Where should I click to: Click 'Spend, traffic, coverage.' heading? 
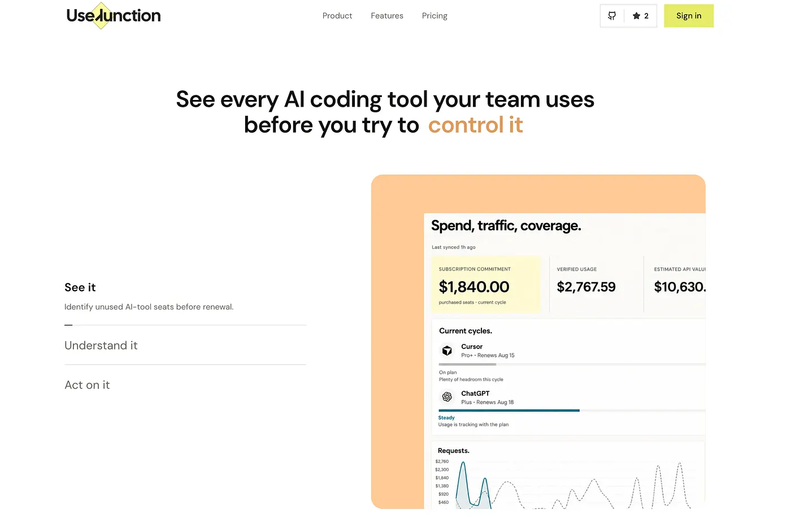[x=506, y=226]
